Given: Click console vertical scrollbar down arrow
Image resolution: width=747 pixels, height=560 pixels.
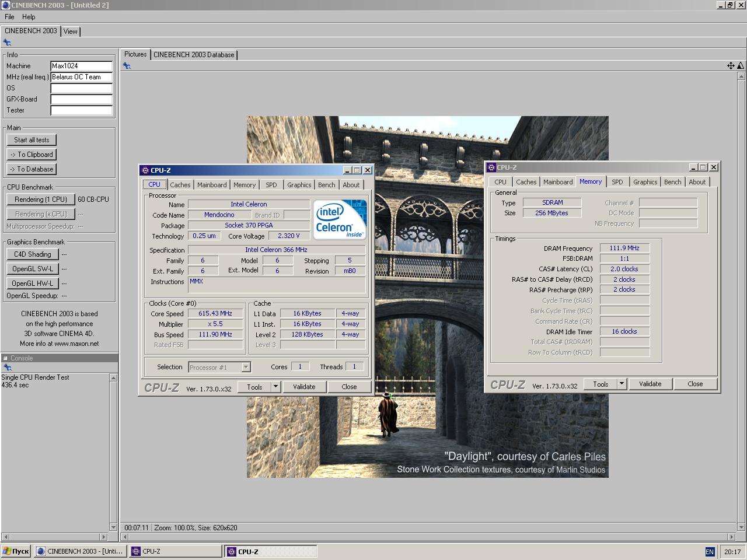Looking at the screenshot, I should point(113,527).
